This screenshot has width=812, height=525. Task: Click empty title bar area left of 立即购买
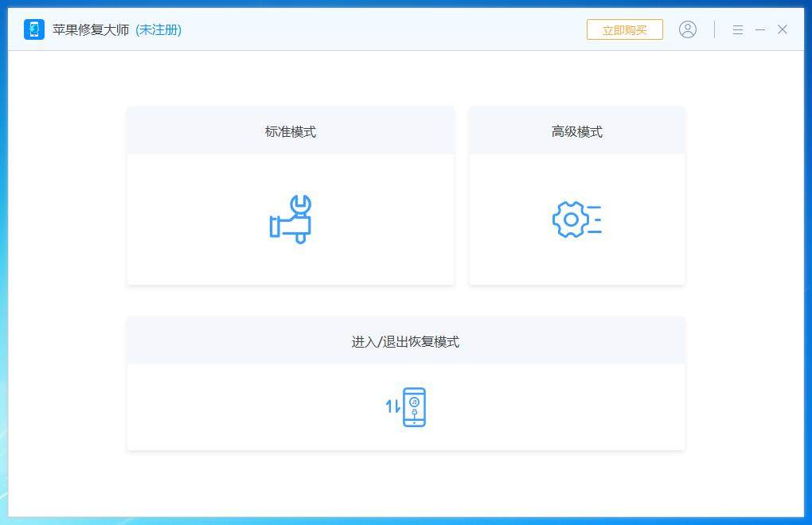point(398,29)
